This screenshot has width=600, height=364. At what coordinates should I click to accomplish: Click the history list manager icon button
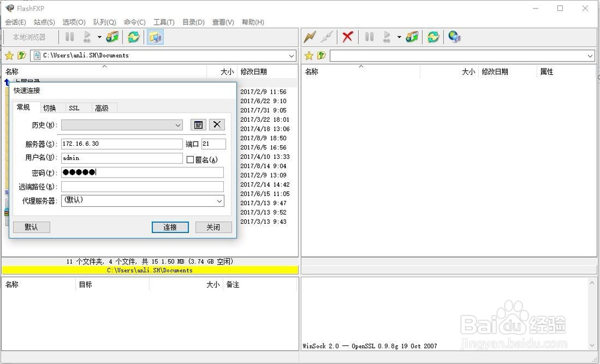click(198, 125)
